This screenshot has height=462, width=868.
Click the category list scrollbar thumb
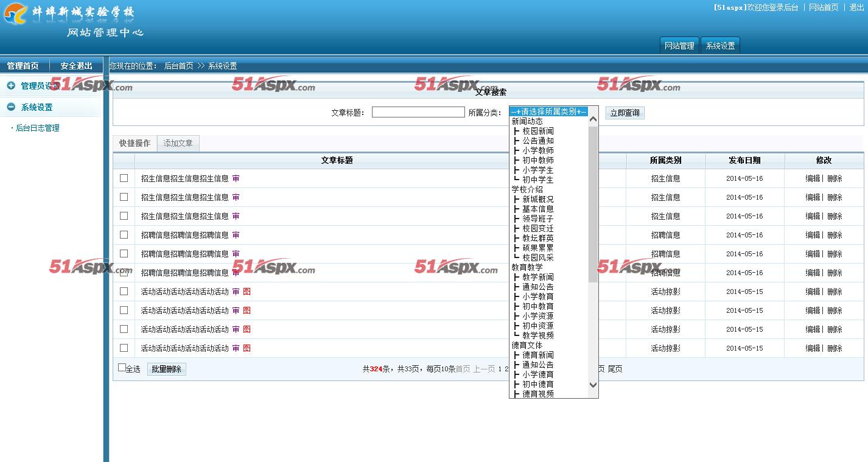coord(593,205)
